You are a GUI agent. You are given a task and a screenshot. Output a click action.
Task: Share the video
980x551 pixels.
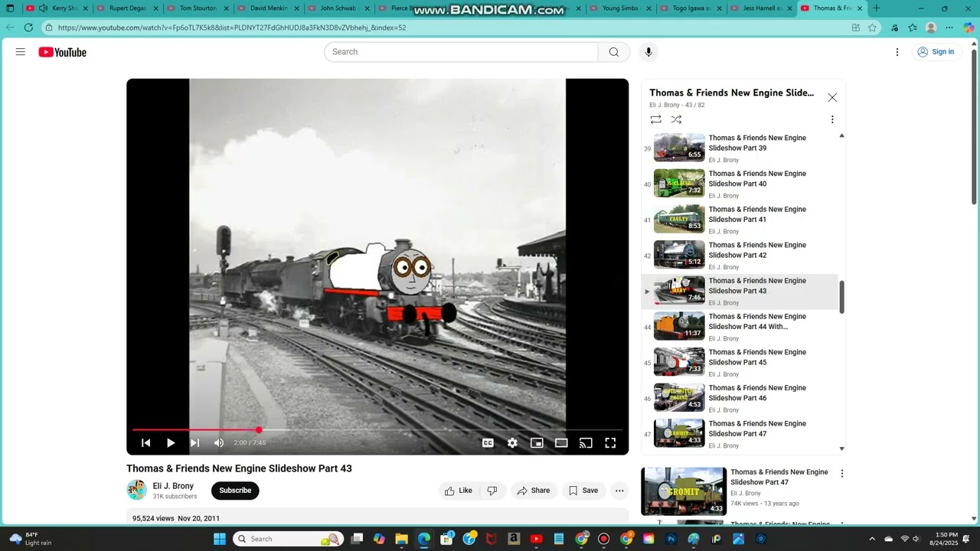coord(533,491)
